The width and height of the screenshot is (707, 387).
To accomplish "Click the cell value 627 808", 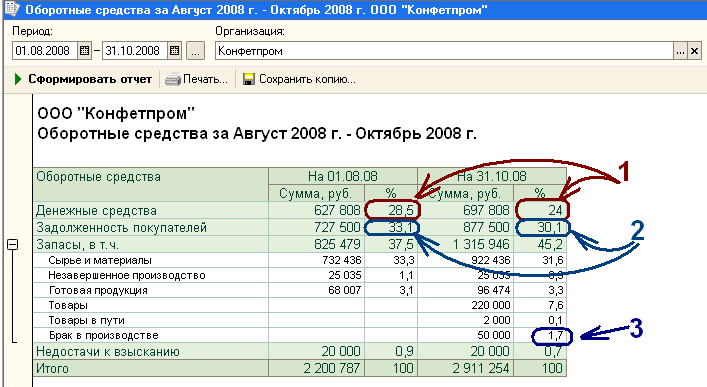I will click(337, 210).
